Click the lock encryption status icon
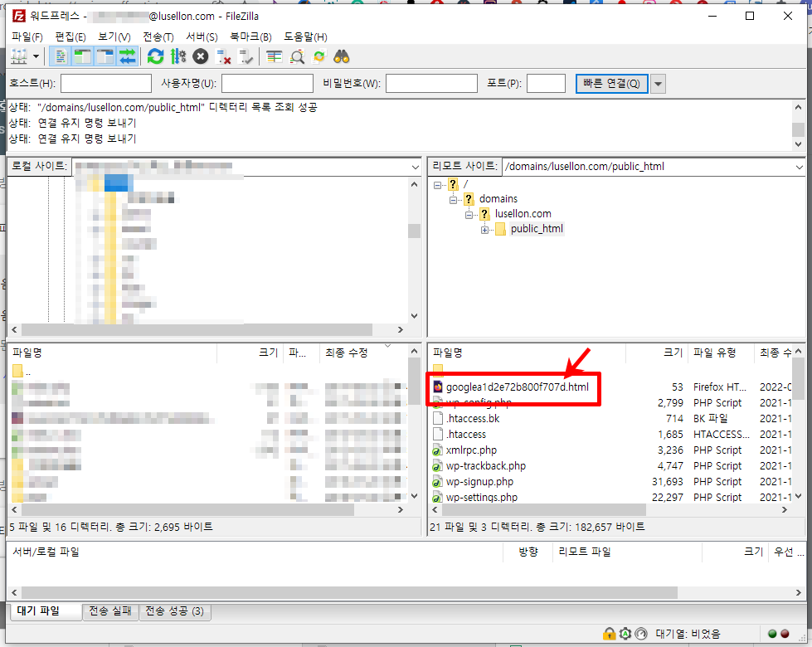Viewport: 812px width, 647px height. pyautogui.click(x=609, y=634)
